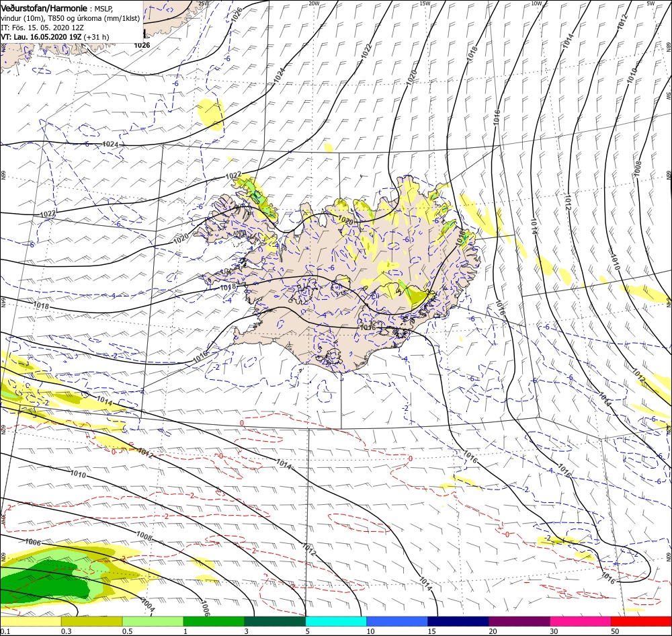Click the red 50 mm legend band

click(641, 621)
